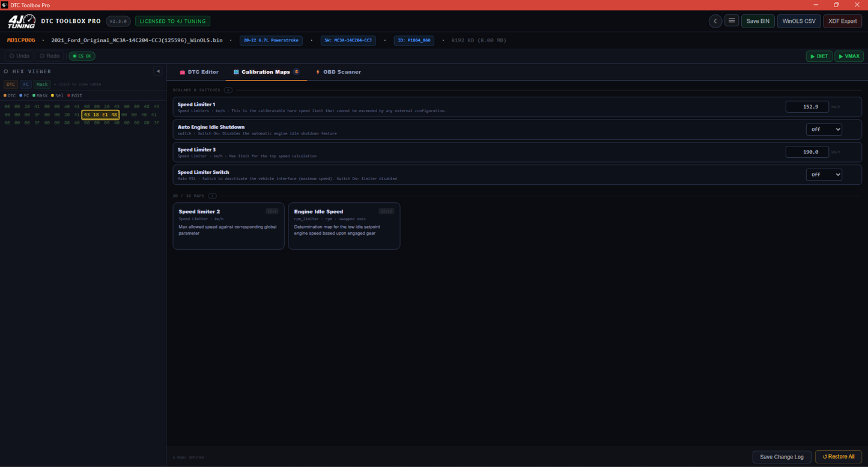This screenshot has height=467, width=868.
Task: Click the XDF Export button
Action: point(842,21)
